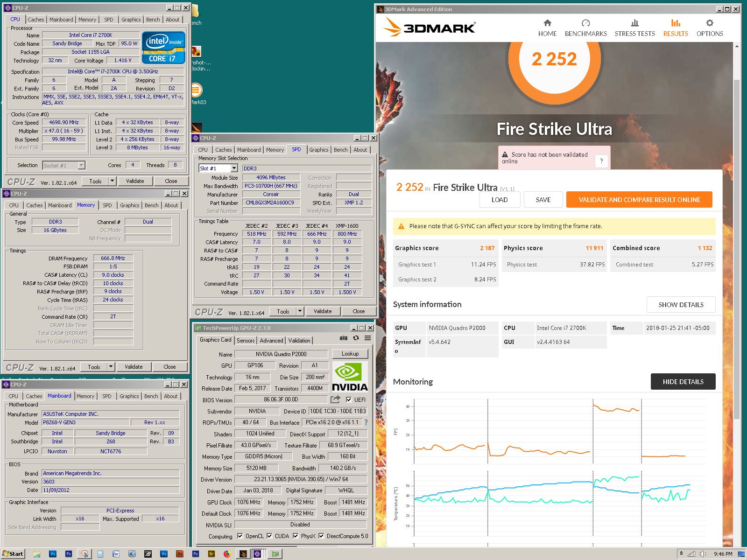Image resolution: width=747 pixels, height=560 pixels.
Task: Click the SAVE button in 3DMark
Action: (x=543, y=200)
